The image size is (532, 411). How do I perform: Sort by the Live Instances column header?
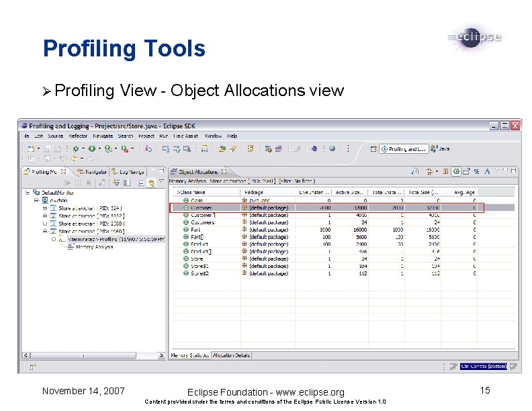coord(314,192)
